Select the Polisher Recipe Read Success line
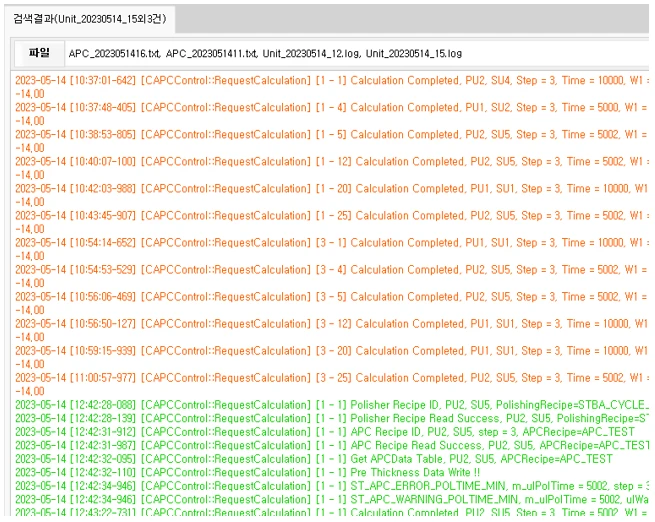The width and height of the screenshot is (655, 522). [332, 418]
